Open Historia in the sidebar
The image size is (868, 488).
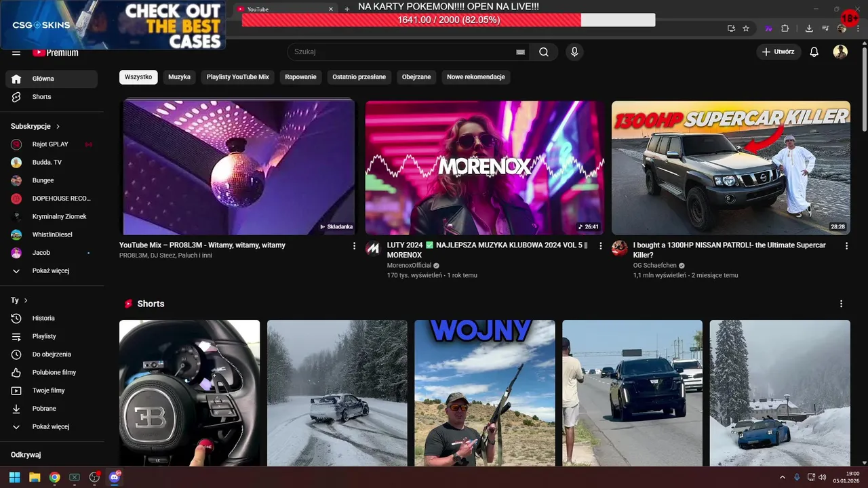tap(52, 319)
